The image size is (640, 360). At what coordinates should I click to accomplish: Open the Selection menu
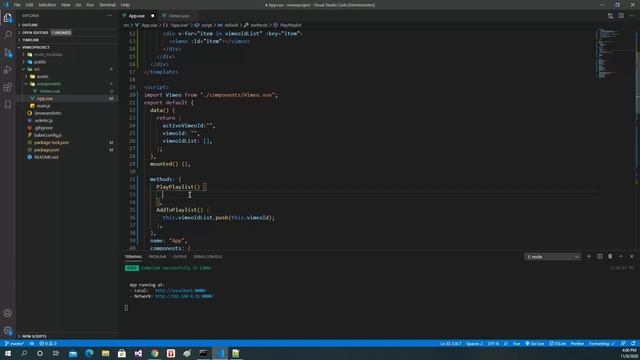click(47, 5)
